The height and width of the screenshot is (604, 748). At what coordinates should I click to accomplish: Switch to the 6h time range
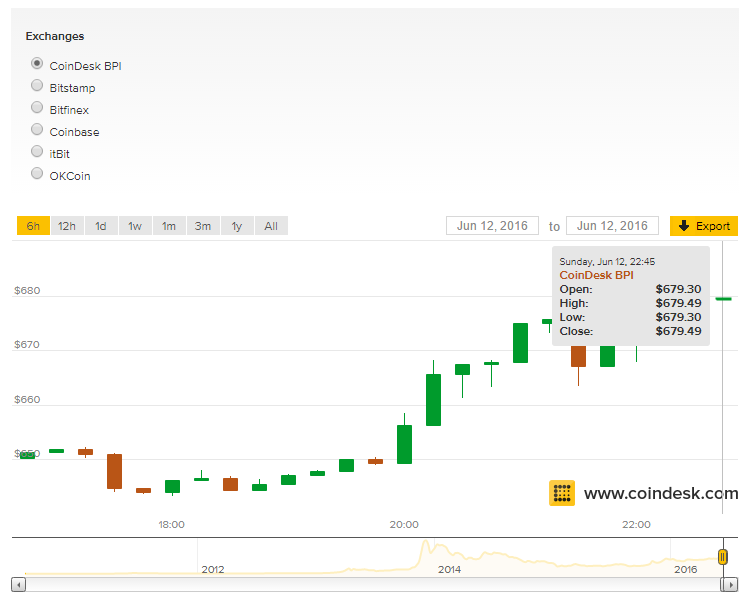33,226
